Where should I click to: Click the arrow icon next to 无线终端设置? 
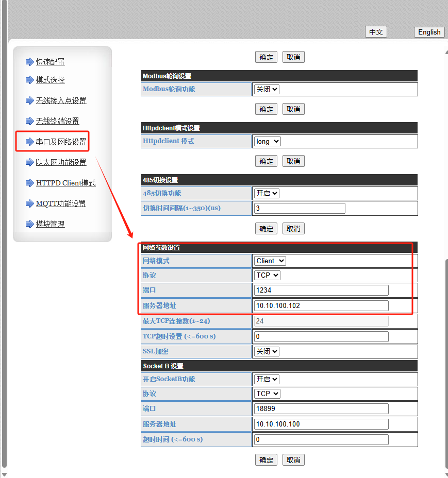(29, 121)
